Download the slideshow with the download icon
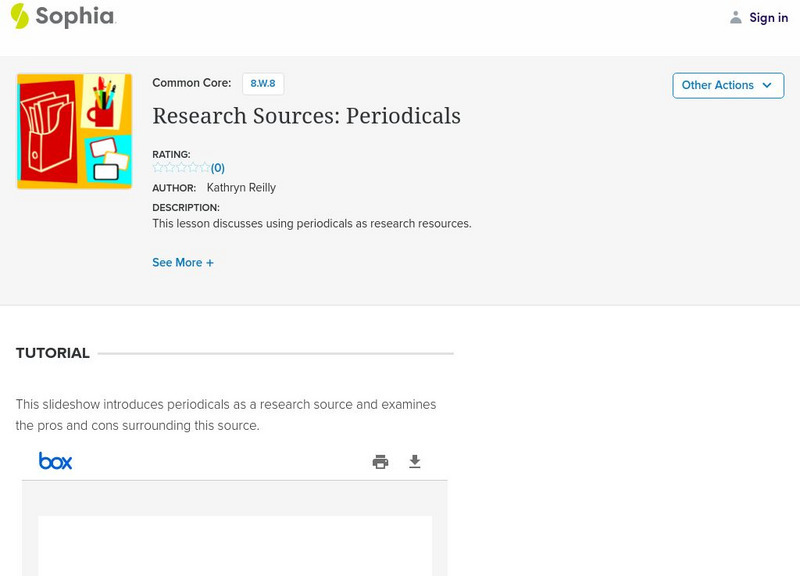Screen dimensions: 800x576 pyautogui.click(x=415, y=461)
